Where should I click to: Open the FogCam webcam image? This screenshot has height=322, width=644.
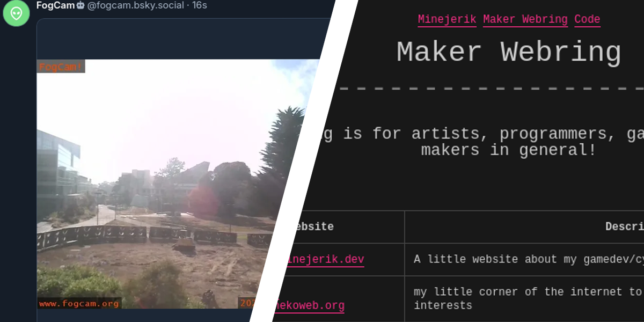(x=174, y=184)
